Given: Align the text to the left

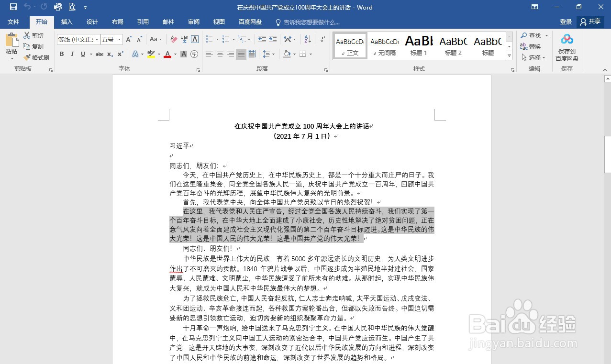Looking at the screenshot, I should (210, 54).
